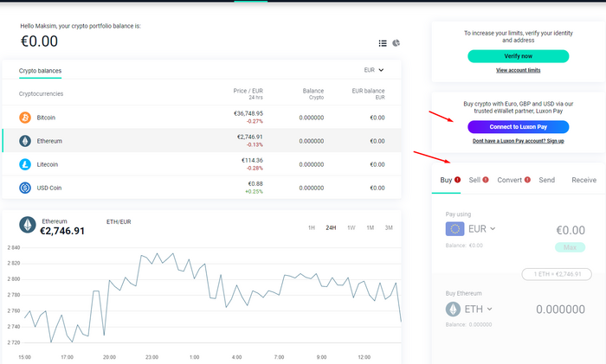Viewport: 606px width, 364px height.
Task: Click the ETH/EUR pair label
Action: (119, 221)
